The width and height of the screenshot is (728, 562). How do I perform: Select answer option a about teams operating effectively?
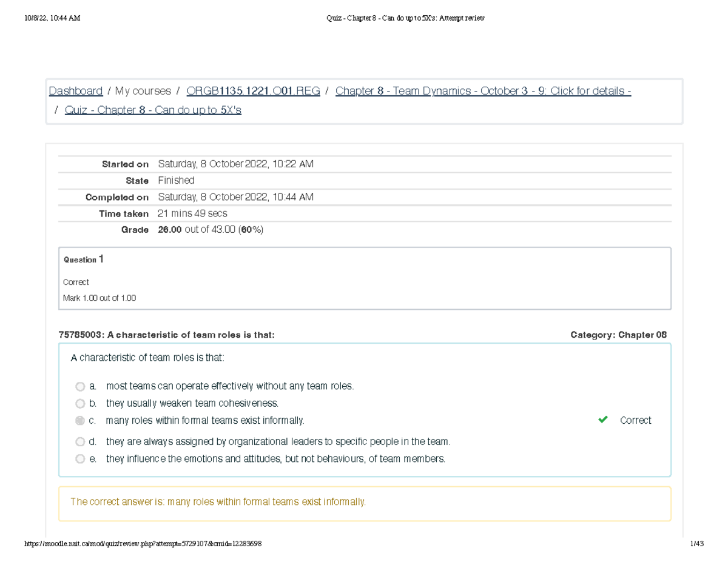80,386
